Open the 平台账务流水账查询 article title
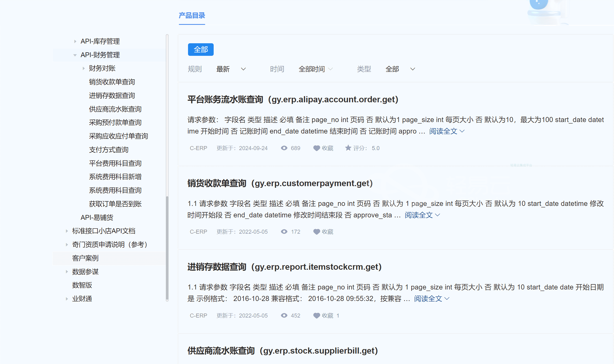614x364 pixels. tap(293, 99)
